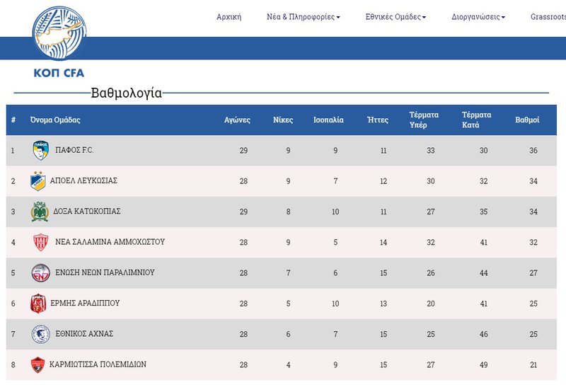Expand the Διοργανώσεις dropdown menu
The width and height of the screenshot is (566, 392).
478,17
